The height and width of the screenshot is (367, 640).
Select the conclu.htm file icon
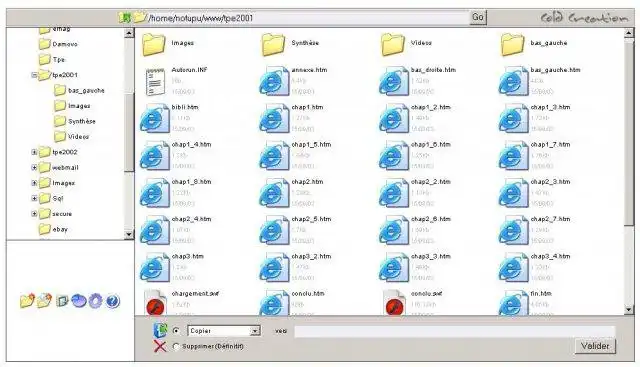274,302
